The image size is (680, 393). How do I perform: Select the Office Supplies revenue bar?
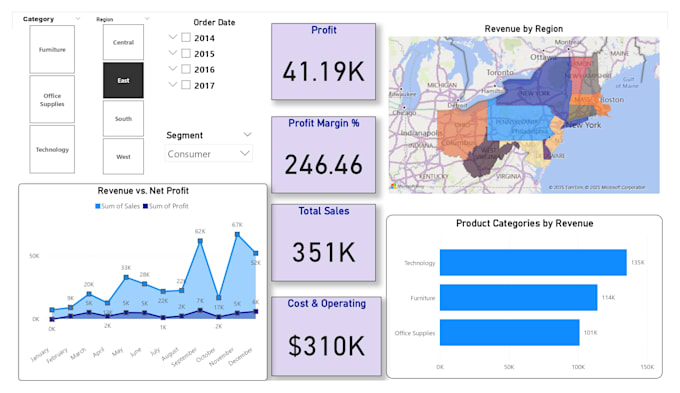click(510, 333)
